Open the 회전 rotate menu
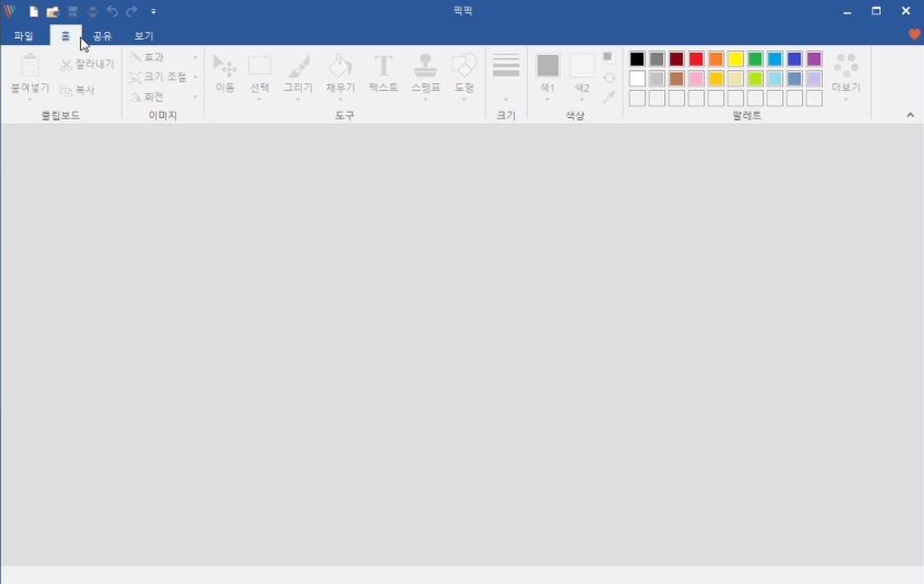This screenshot has height=584, width=924. (x=163, y=97)
